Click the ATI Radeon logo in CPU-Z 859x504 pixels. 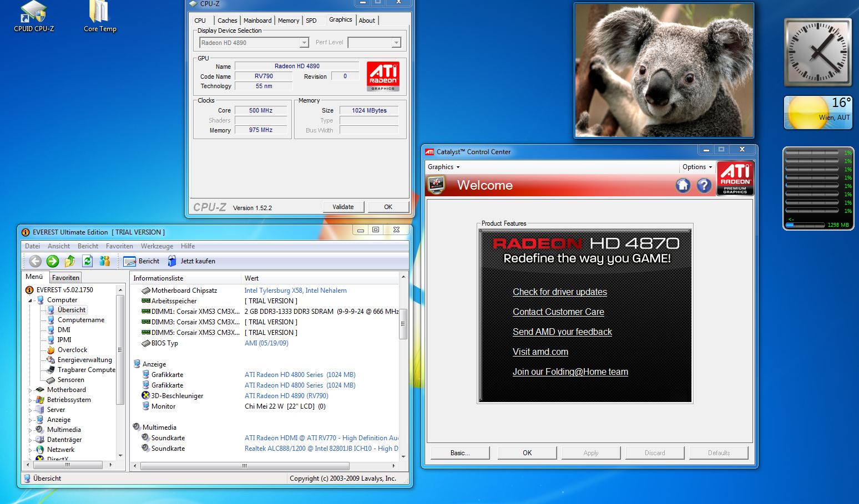coord(383,77)
